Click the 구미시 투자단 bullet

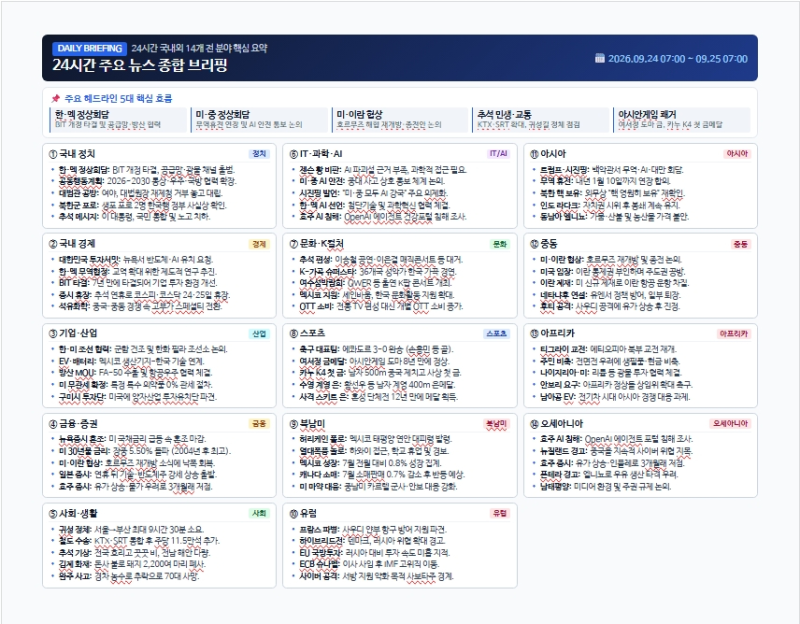[138, 396]
